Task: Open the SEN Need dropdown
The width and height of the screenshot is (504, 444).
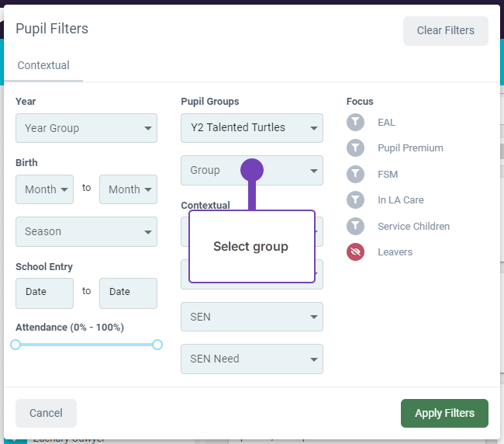Action: click(x=251, y=359)
